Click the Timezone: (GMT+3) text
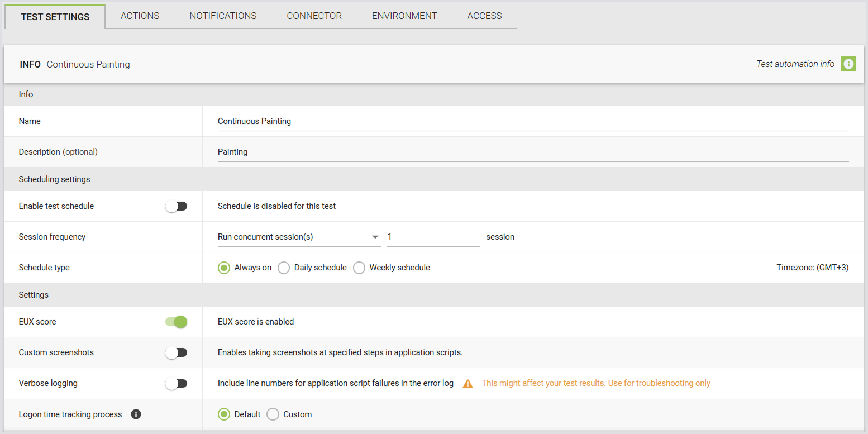This screenshot has width=868, height=434. [x=813, y=268]
